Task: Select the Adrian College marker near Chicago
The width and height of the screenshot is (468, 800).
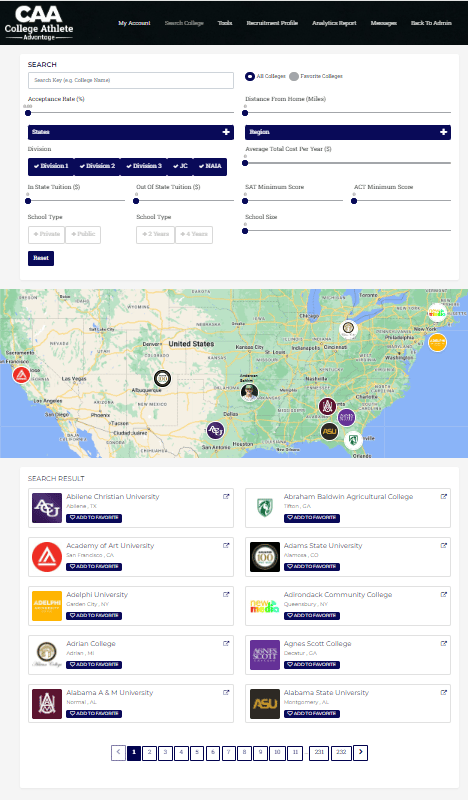Action: [348, 328]
